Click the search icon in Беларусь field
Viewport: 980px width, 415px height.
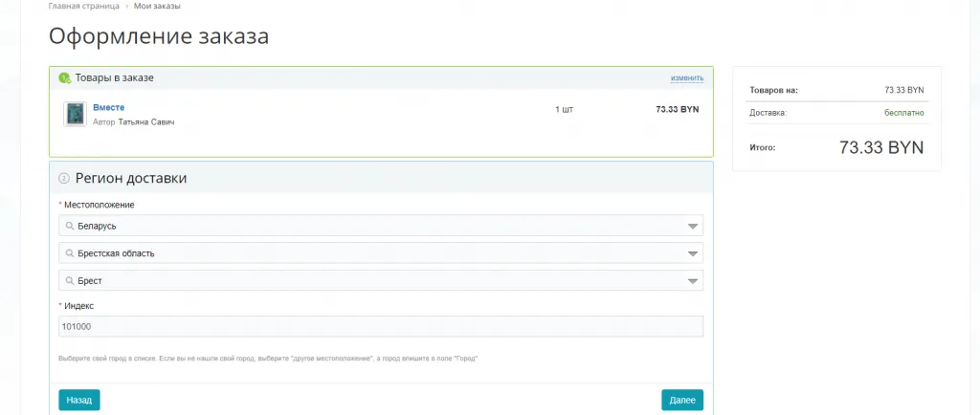[x=69, y=226]
